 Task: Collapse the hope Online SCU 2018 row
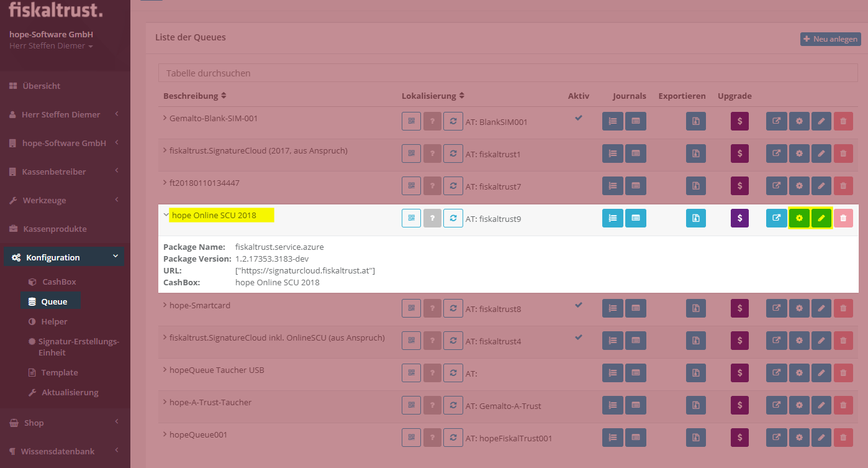[166, 214]
